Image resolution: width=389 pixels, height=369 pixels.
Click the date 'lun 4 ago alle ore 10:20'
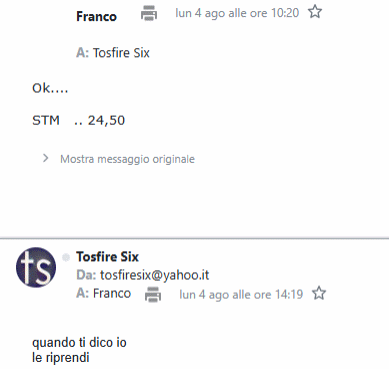[x=237, y=13]
